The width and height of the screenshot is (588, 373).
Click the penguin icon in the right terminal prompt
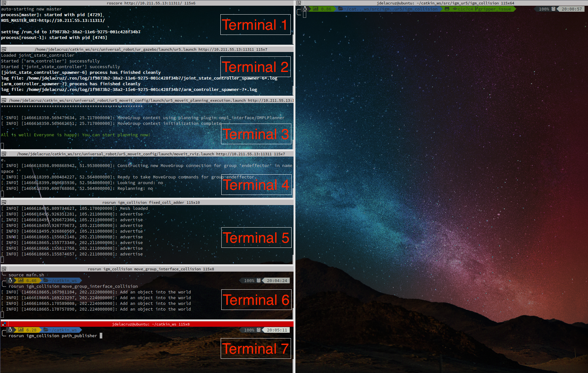[x=305, y=9]
